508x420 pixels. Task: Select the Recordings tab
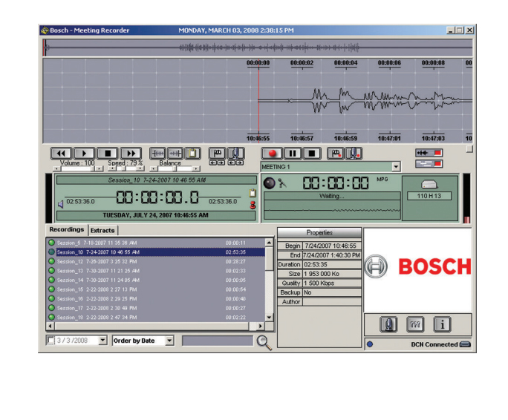click(x=66, y=230)
